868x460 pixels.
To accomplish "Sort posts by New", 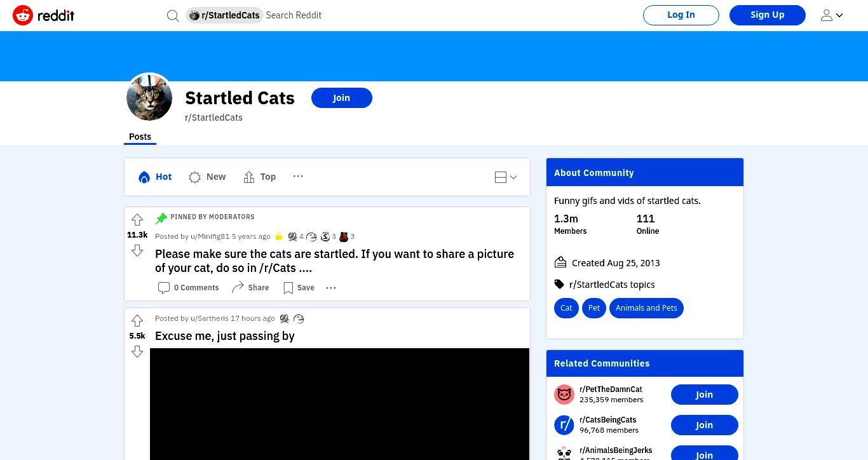I will 207,177.
